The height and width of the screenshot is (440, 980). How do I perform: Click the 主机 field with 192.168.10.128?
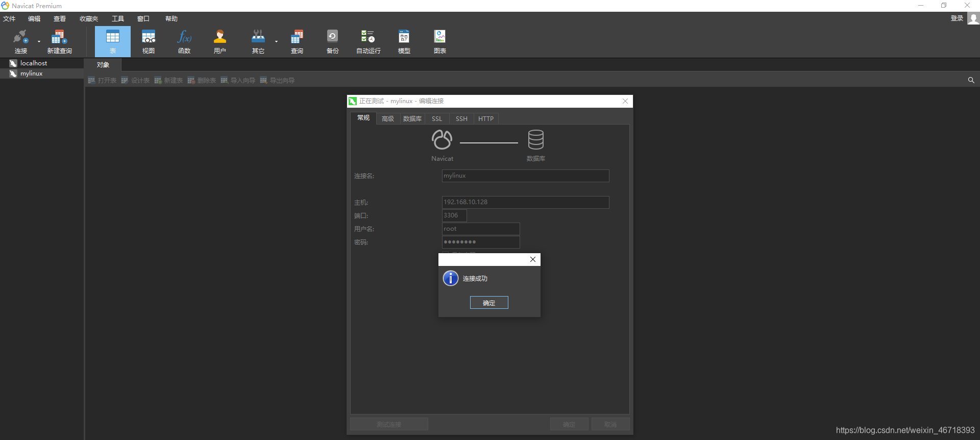(x=525, y=202)
